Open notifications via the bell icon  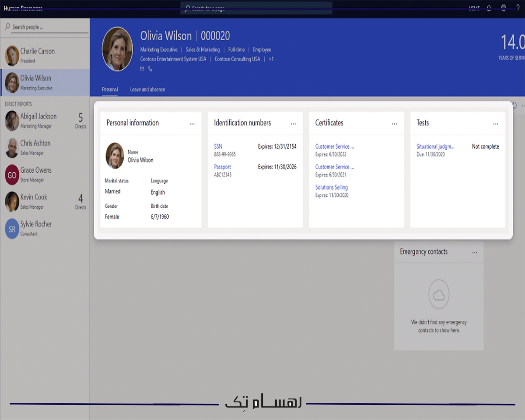(x=489, y=7)
